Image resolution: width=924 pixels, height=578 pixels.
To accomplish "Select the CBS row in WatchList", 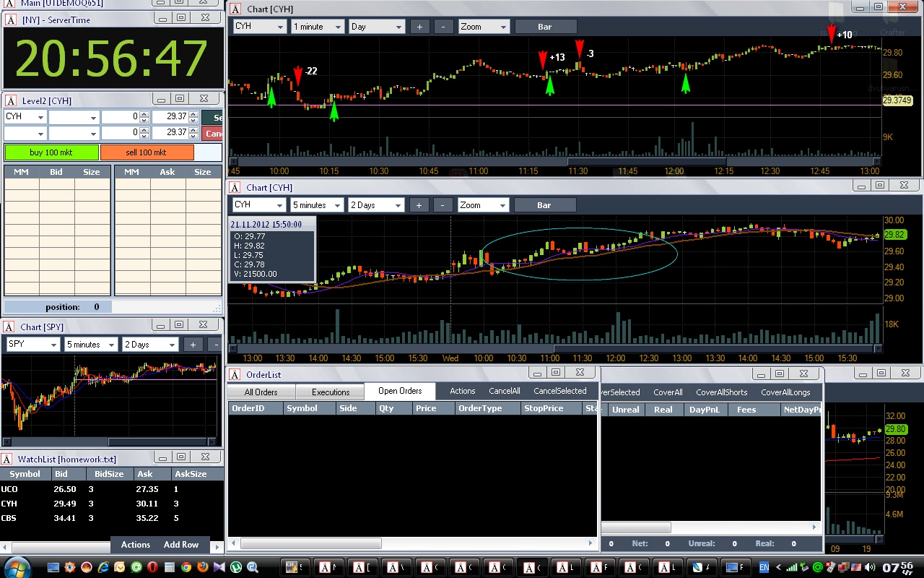I will tap(112, 518).
